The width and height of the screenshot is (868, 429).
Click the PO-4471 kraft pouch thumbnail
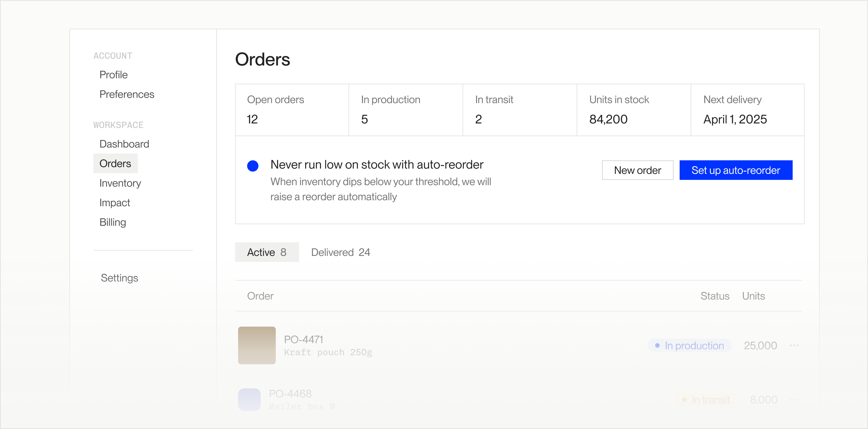click(x=257, y=345)
